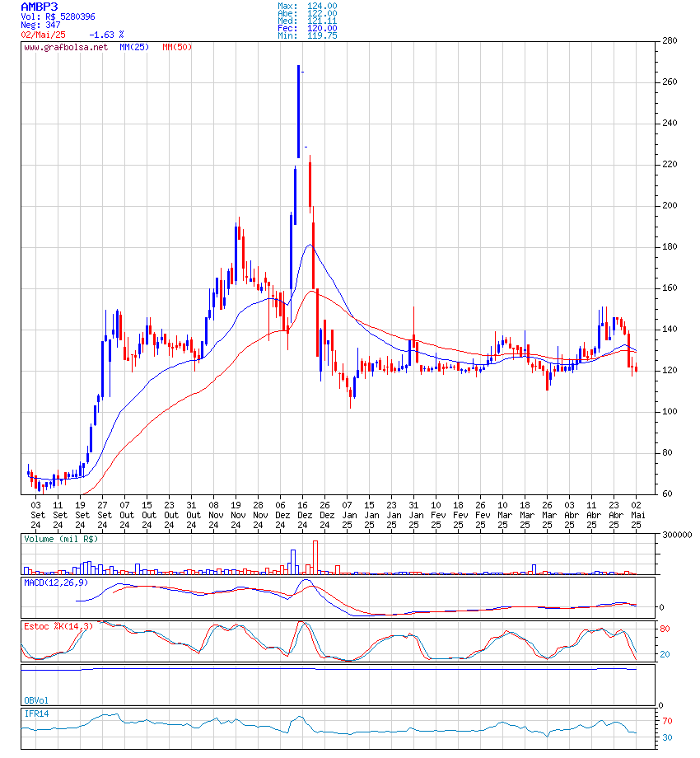Click the '31 Out 24' date label
The image size is (700, 758).
[192, 515]
